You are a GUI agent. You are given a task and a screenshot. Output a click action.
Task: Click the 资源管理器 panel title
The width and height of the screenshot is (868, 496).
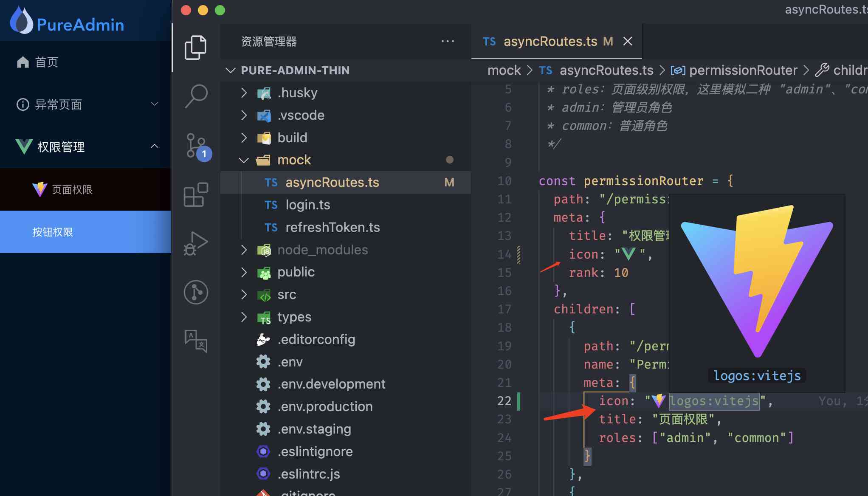[269, 42]
